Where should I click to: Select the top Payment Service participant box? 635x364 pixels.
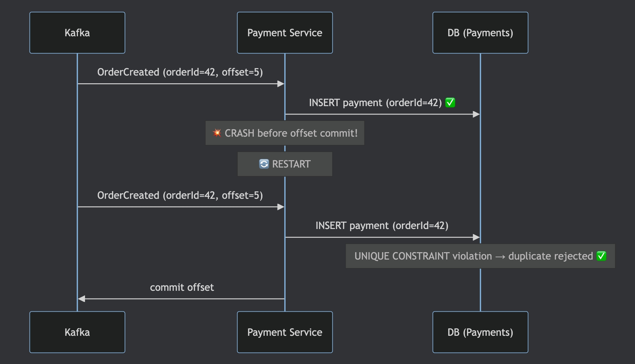285,33
